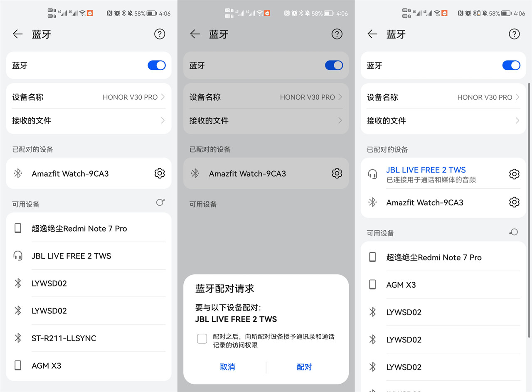The width and height of the screenshot is (532, 392).
Task: Tap the headphone icon of the connected JBL device
Action: [x=372, y=174]
